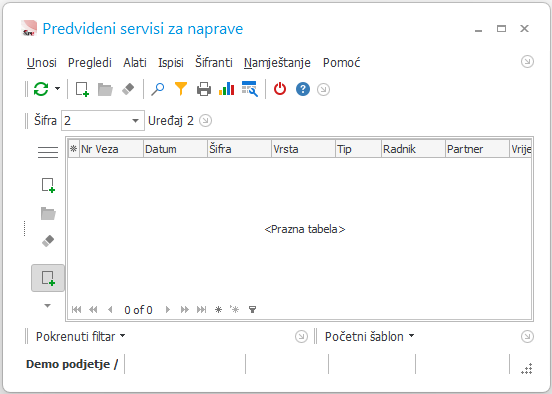Screen dimensions: 552x394
Task: Click the folder icon in left sidebar
Action: tap(48, 213)
